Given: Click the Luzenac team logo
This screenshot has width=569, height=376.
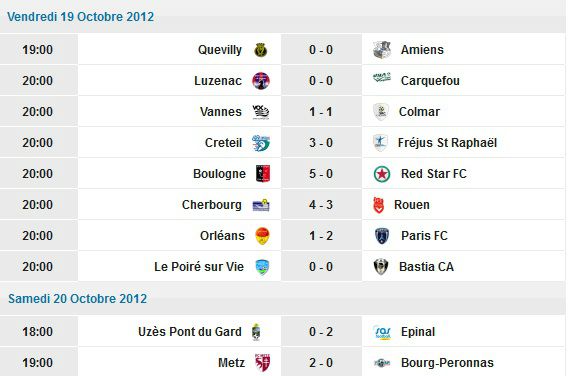Looking at the screenshot, I should (261, 81).
